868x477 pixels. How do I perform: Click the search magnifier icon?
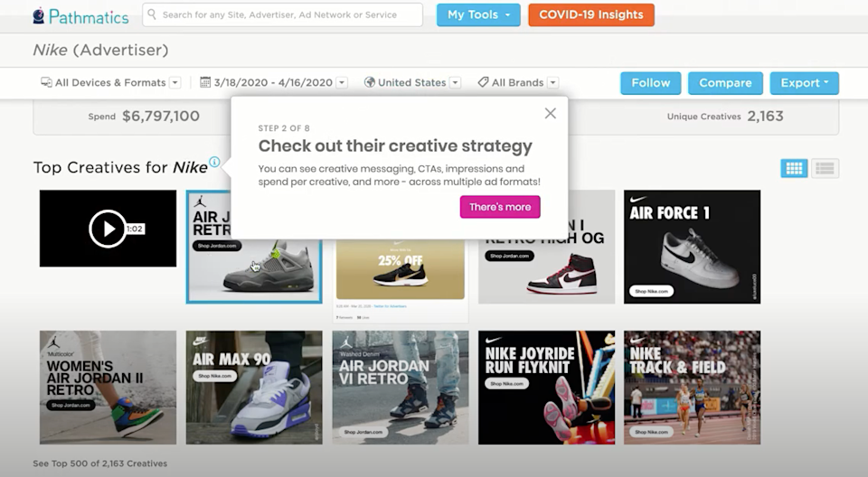click(152, 14)
